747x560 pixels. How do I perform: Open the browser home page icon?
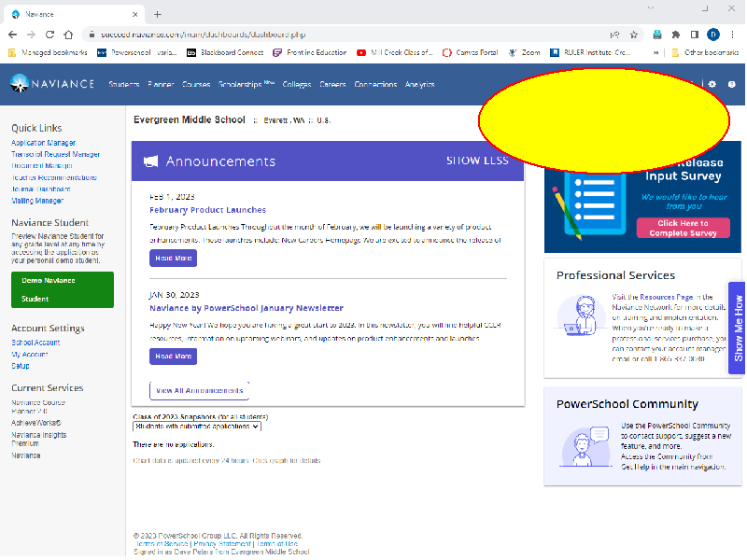pyautogui.click(x=68, y=35)
